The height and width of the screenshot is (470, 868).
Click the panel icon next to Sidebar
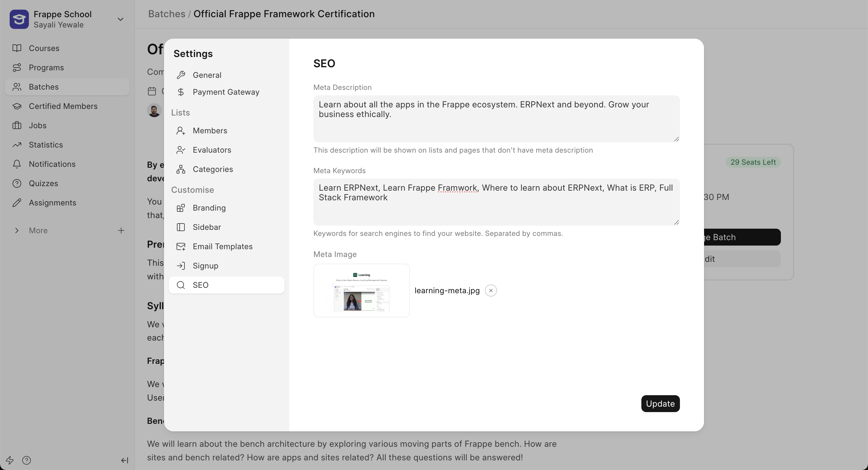point(181,227)
